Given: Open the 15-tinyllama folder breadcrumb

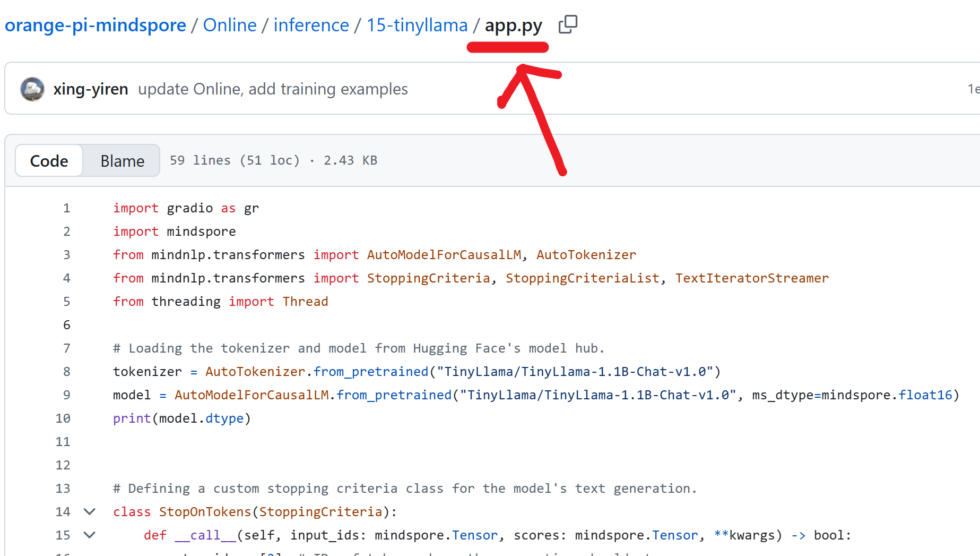Looking at the screenshot, I should [417, 25].
